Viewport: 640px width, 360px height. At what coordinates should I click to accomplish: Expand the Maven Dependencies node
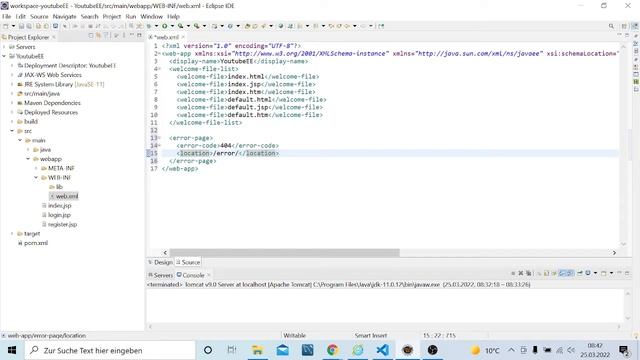pyautogui.click(x=12, y=103)
